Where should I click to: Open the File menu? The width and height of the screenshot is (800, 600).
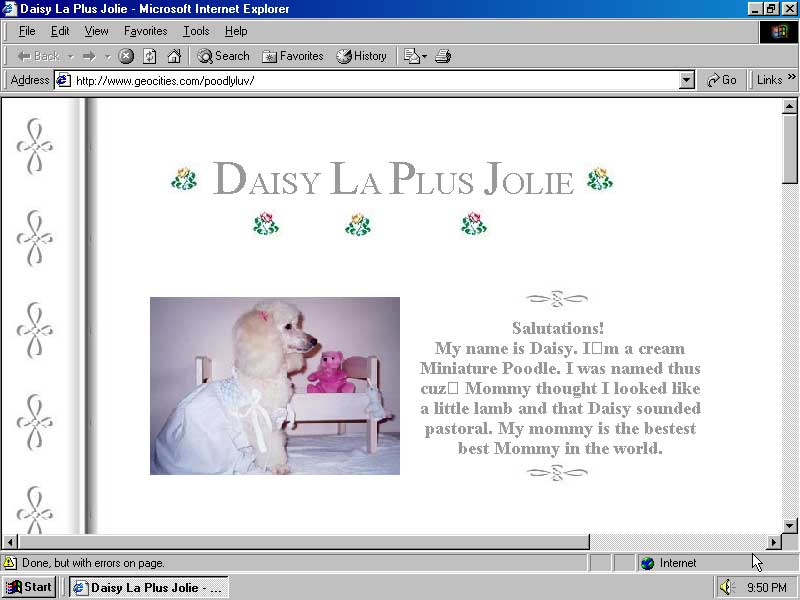[x=27, y=31]
